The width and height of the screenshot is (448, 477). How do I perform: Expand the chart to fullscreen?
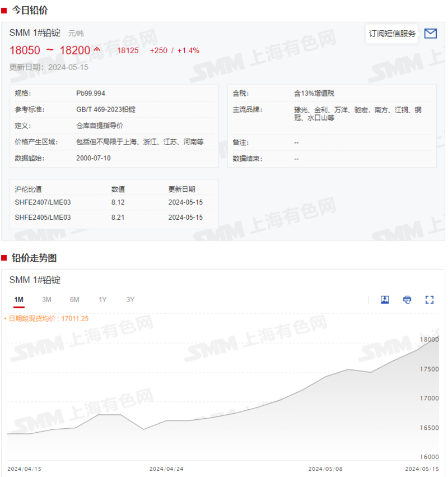pos(430,300)
